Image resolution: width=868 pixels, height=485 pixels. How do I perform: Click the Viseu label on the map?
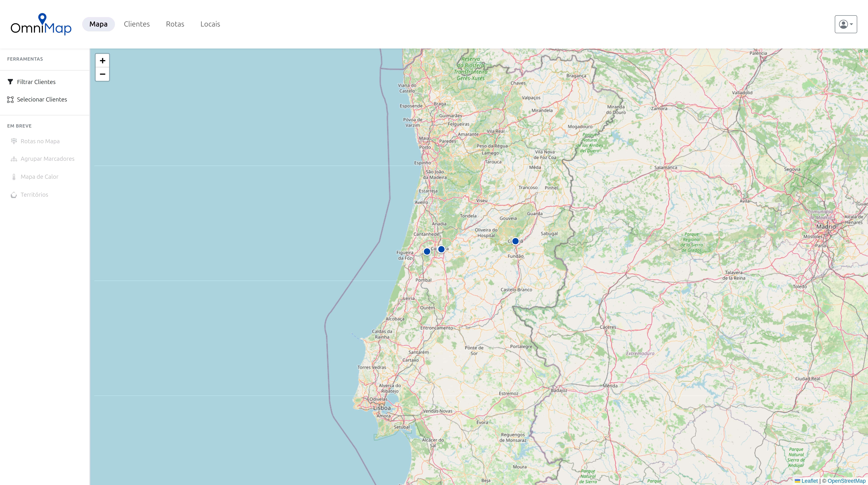(482, 201)
